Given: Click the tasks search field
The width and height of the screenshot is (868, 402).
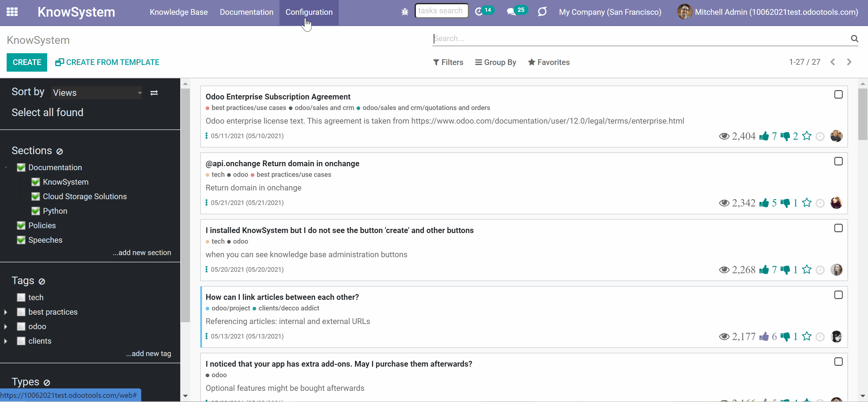Looking at the screenshot, I should (x=442, y=11).
